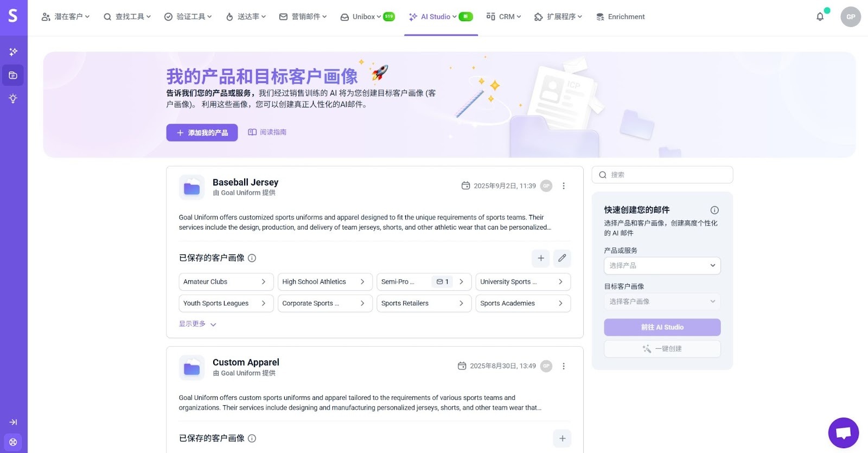Open the High School Athletics persona
Image resolution: width=868 pixels, height=453 pixels.
[324, 282]
